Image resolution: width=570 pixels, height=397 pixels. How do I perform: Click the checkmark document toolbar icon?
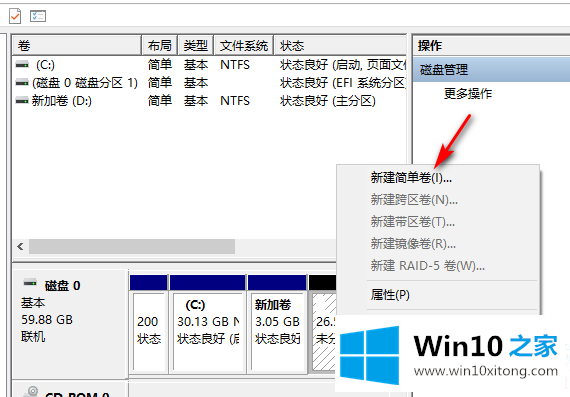coord(15,16)
